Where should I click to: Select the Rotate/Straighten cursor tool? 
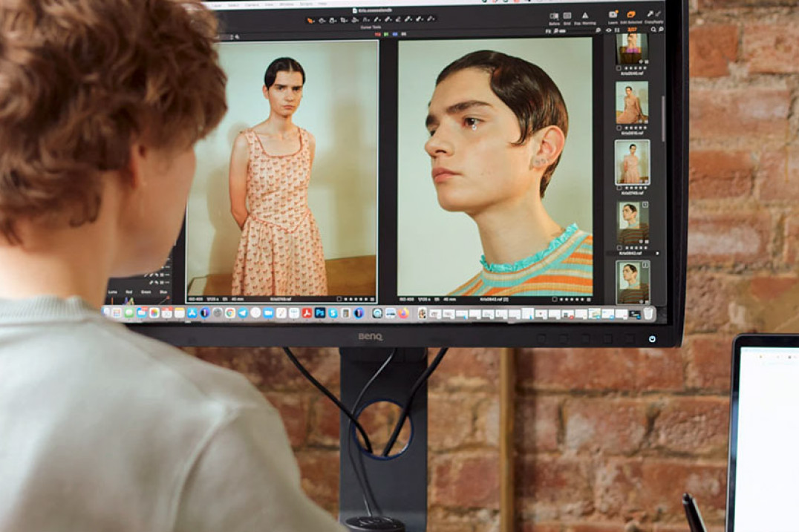[x=355, y=21]
